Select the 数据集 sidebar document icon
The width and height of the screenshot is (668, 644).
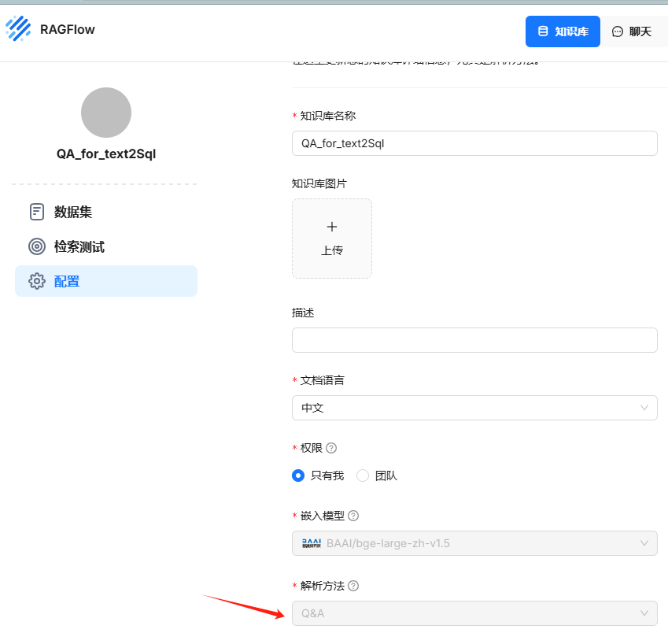[36, 212]
